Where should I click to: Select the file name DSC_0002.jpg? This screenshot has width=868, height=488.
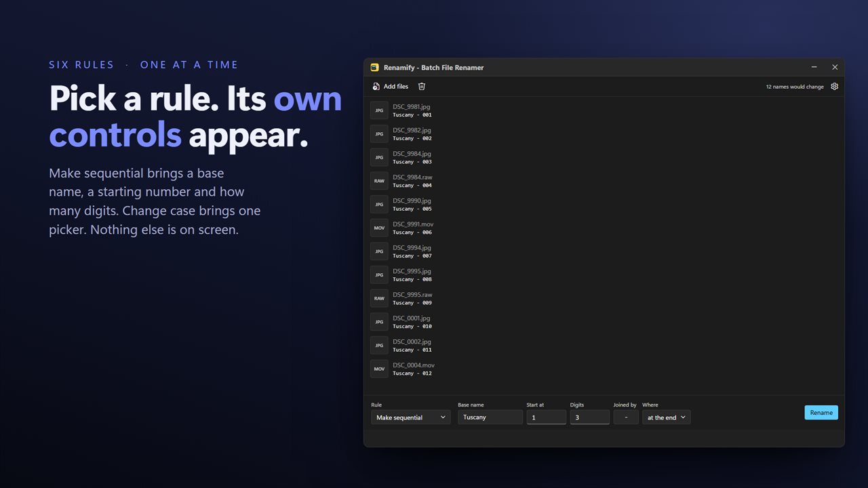[412, 341]
